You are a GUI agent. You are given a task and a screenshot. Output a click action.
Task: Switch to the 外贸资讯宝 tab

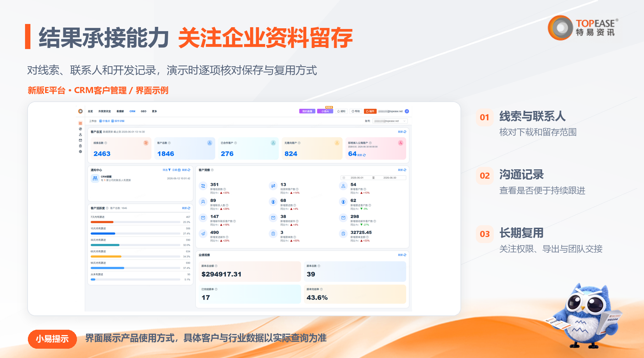click(x=104, y=111)
